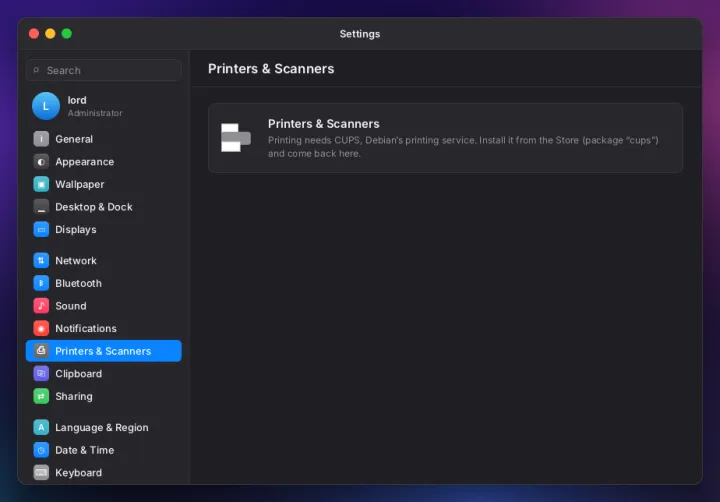Click the Printers & Scanners card title
The height and width of the screenshot is (502, 720).
tap(324, 124)
